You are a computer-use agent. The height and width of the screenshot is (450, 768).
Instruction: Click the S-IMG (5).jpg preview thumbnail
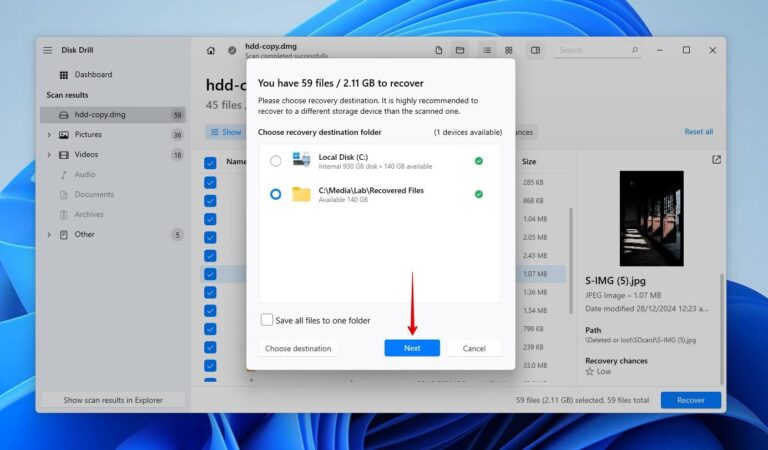(651, 218)
